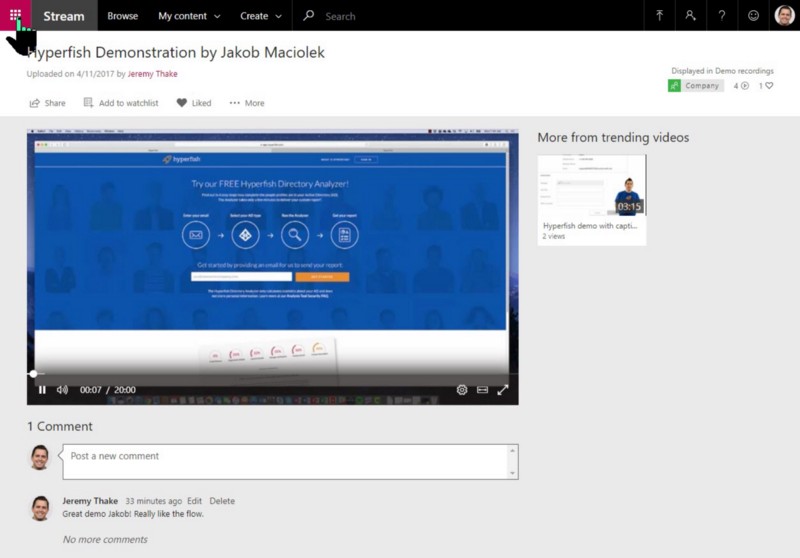Click the Post a new comment box

pos(285,462)
